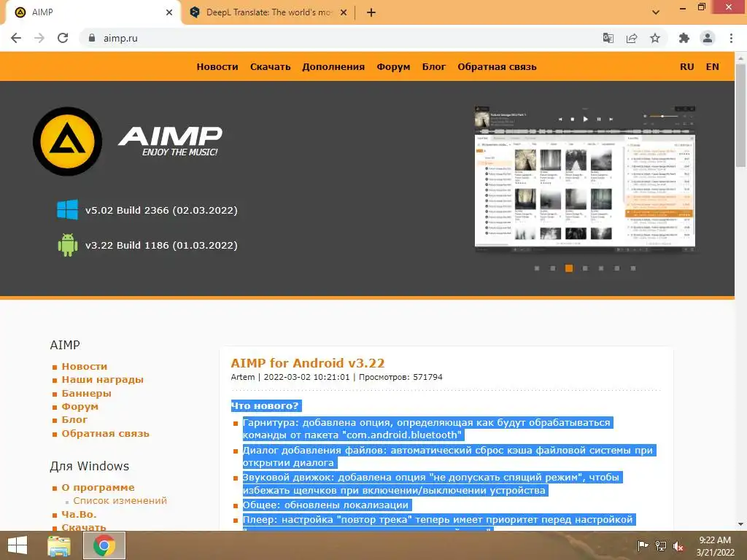Open sidebar link Ча.Во.
Image resolution: width=747 pixels, height=560 pixels.
(x=79, y=514)
